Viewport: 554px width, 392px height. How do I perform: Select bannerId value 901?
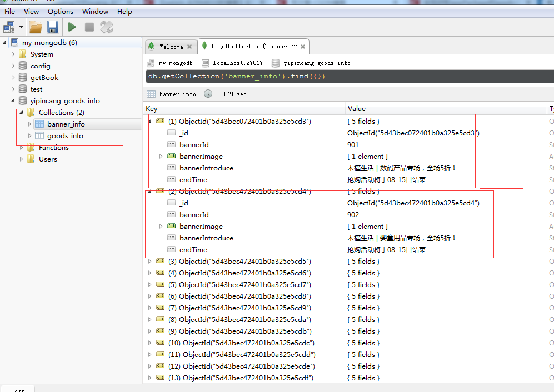click(x=353, y=144)
